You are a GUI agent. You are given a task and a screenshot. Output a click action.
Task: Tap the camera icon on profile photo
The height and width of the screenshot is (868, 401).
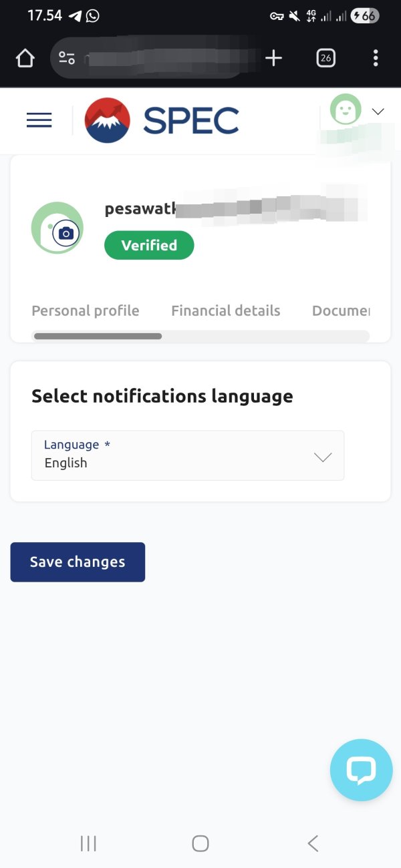[65, 233]
